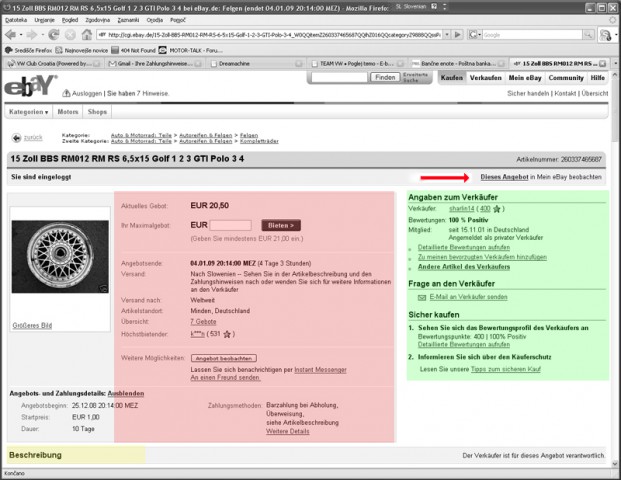Open MOTOR-TALK forum bookmark

point(191,50)
